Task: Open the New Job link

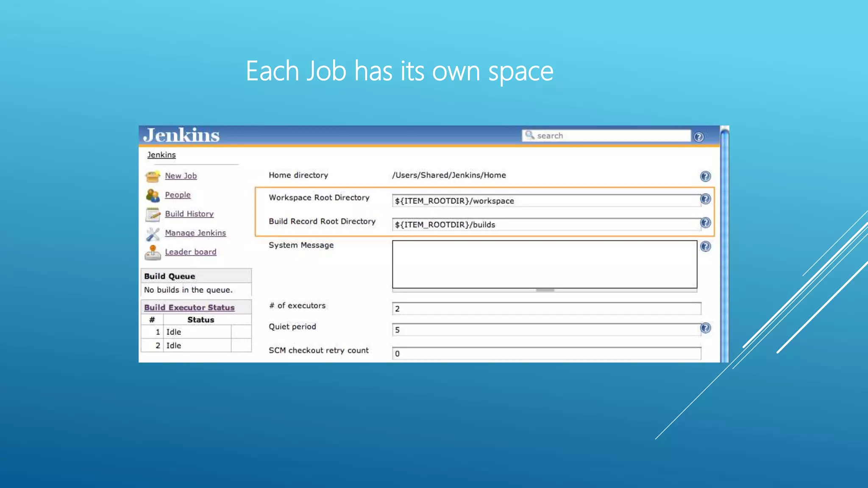Action: pyautogui.click(x=181, y=176)
